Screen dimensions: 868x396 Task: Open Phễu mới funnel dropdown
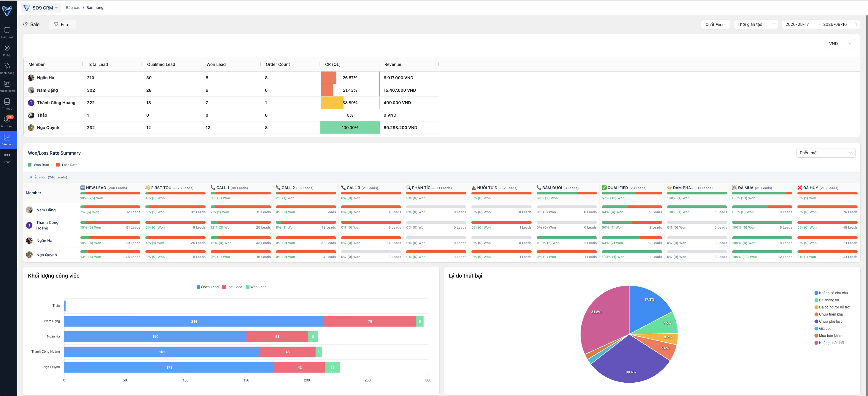click(x=825, y=153)
